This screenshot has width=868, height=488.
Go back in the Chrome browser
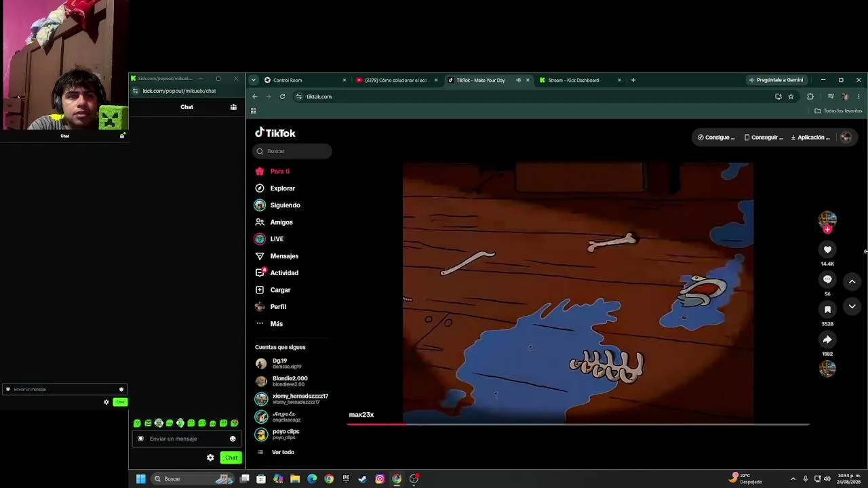[255, 96]
